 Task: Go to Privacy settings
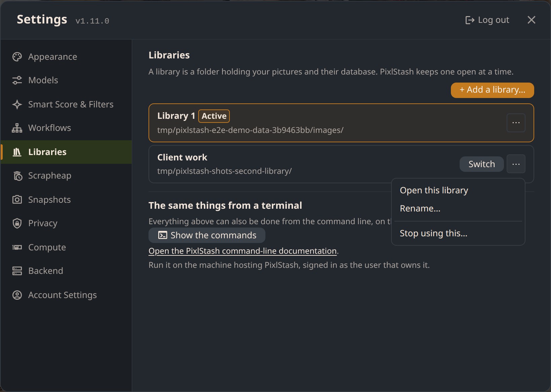click(x=67, y=223)
